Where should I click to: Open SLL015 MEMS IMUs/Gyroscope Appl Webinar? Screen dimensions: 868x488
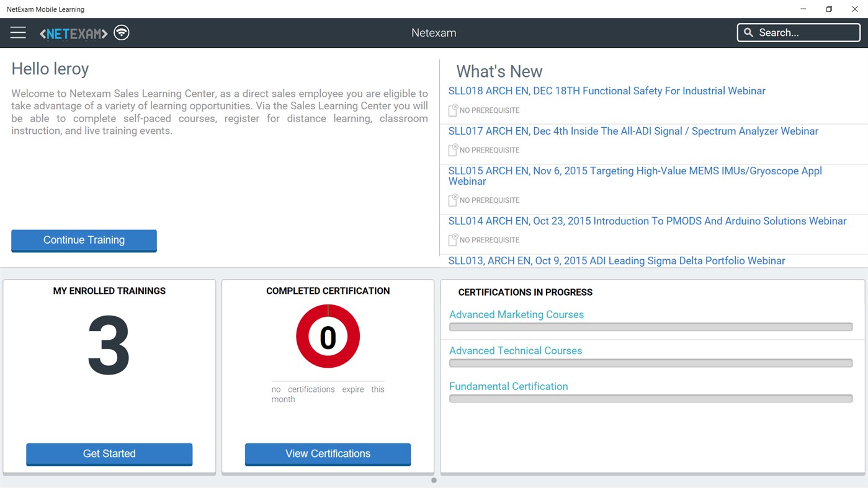pyautogui.click(x=635, y=176)
